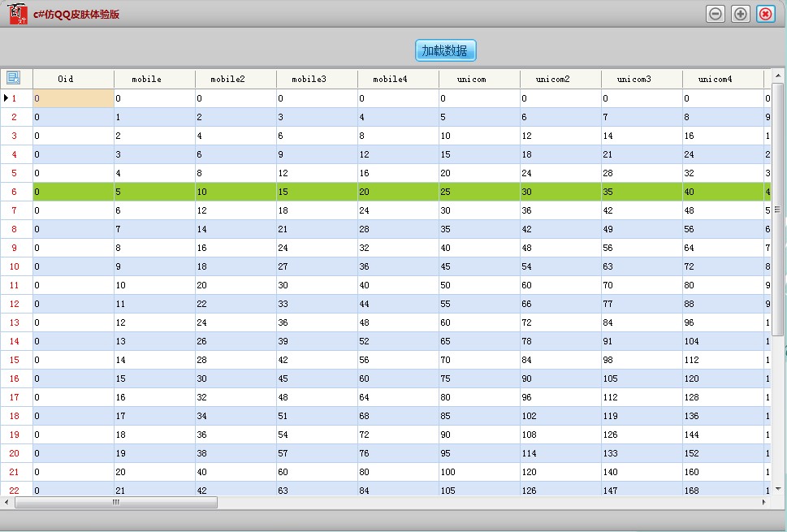Click the red app logo in title bar

click(x=18, y=14)
